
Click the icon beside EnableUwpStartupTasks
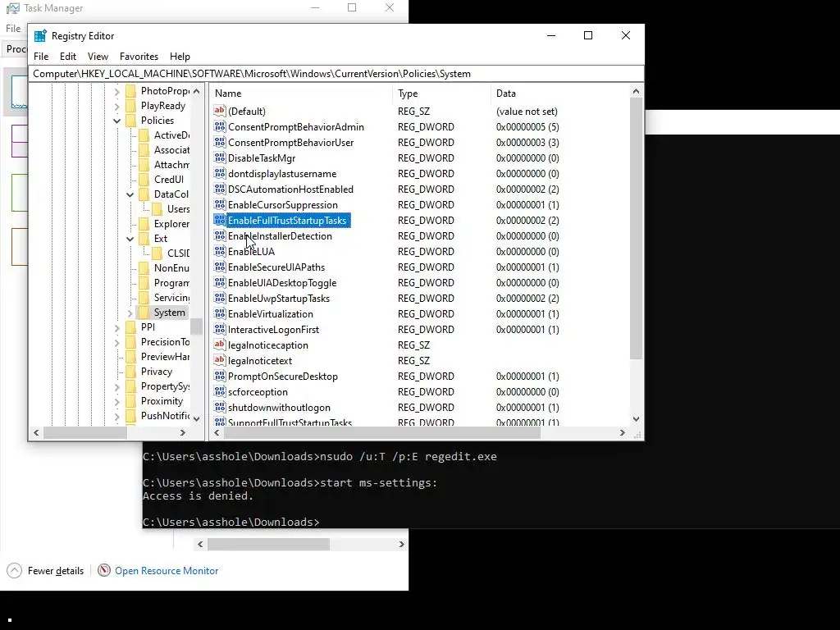220,299
